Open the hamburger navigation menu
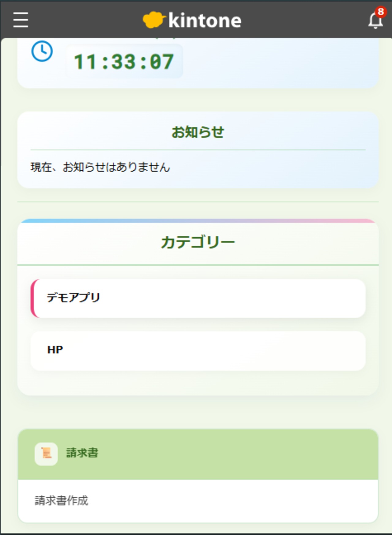The width and height of the screenshot is (392, 535). click(21, 20)
